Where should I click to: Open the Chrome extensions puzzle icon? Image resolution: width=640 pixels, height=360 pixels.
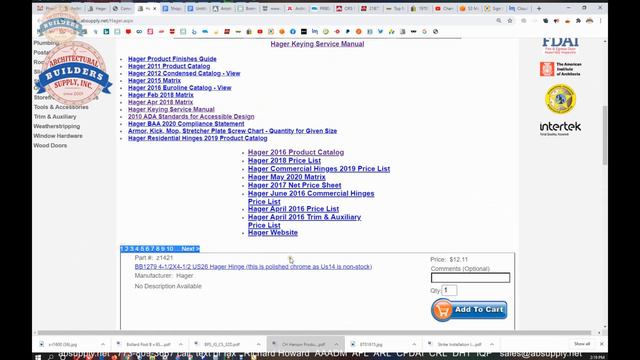click(578, 20)
